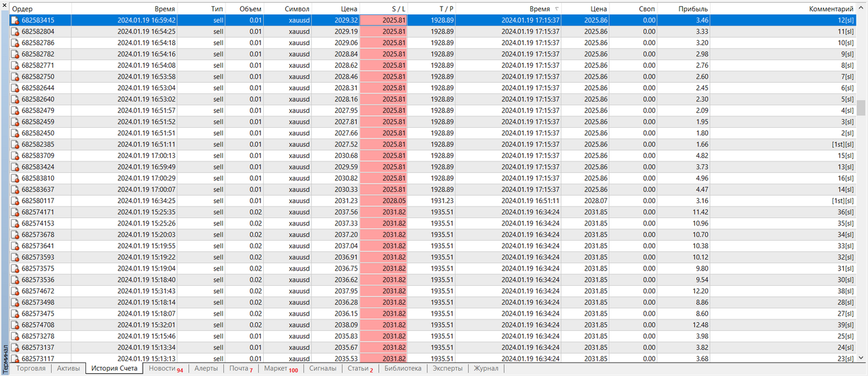Viewport: 868px width, 376px height.
Task: Sort by the T / P column header
Action: 431,9
